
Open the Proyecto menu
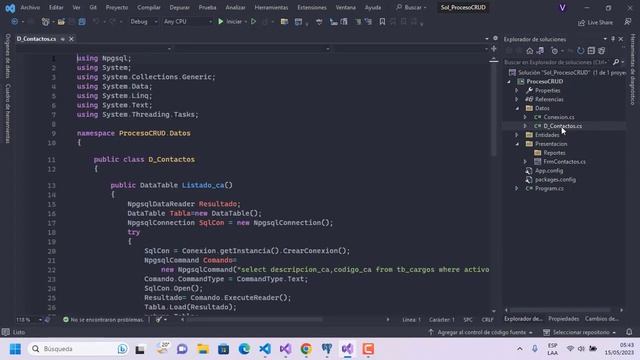pyautogui.click(x=117, y=7)
